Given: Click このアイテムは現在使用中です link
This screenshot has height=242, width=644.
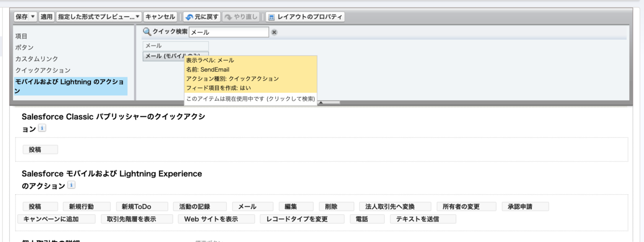Looking at the screenshot, I should point(250,99).
